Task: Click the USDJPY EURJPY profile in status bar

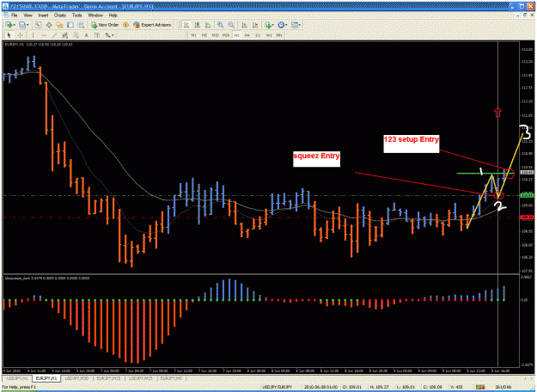Action: click(278, 387)
